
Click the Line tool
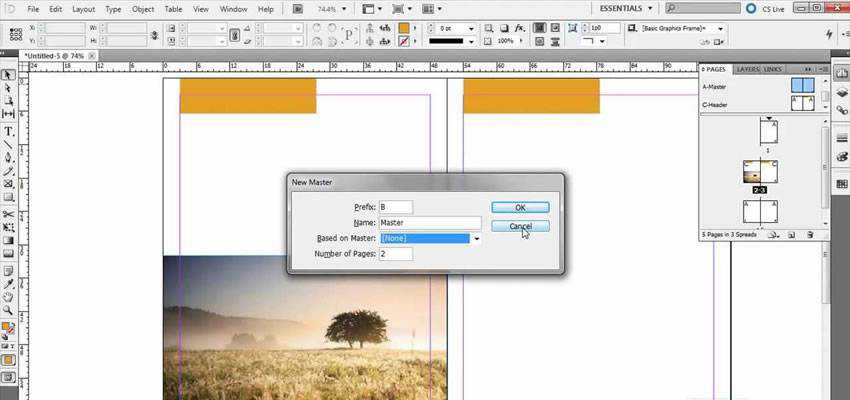(8, 144)
